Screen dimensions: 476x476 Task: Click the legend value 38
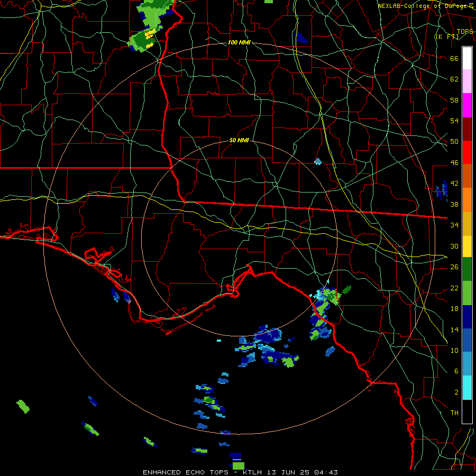click(x=454, y=204)
